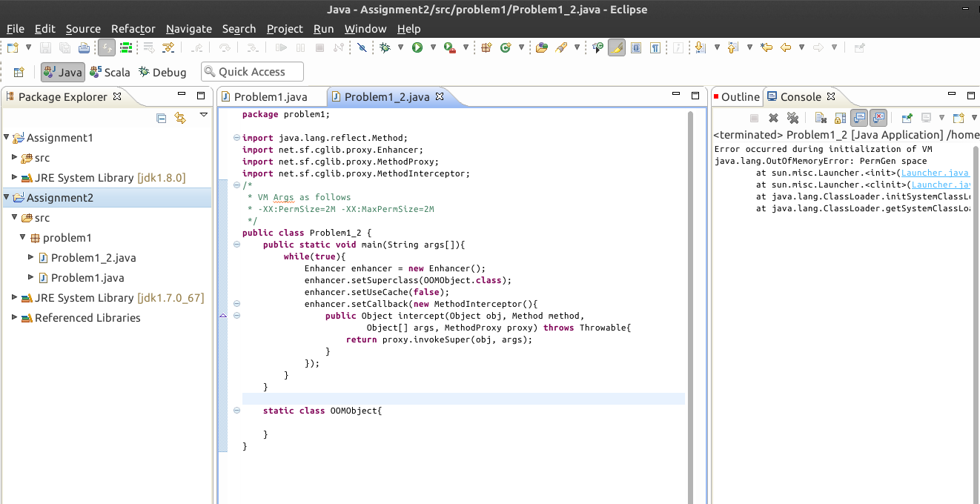
Task: Toggle Show Console on Standard Error change
Action: point(878,118)
